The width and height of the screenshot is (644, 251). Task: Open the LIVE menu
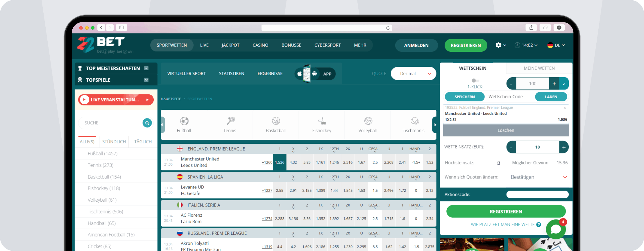coord(204,45)
